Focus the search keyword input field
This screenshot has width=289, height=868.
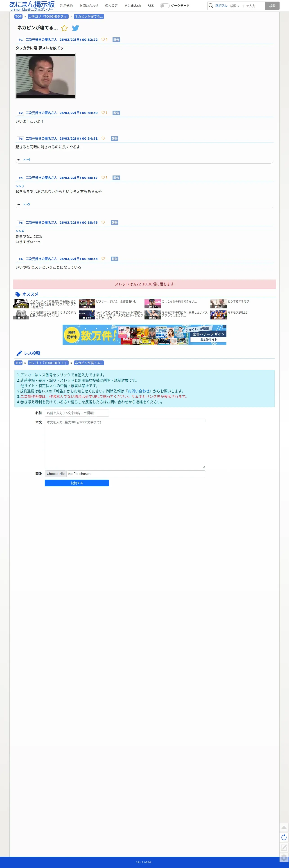point(246,6)
